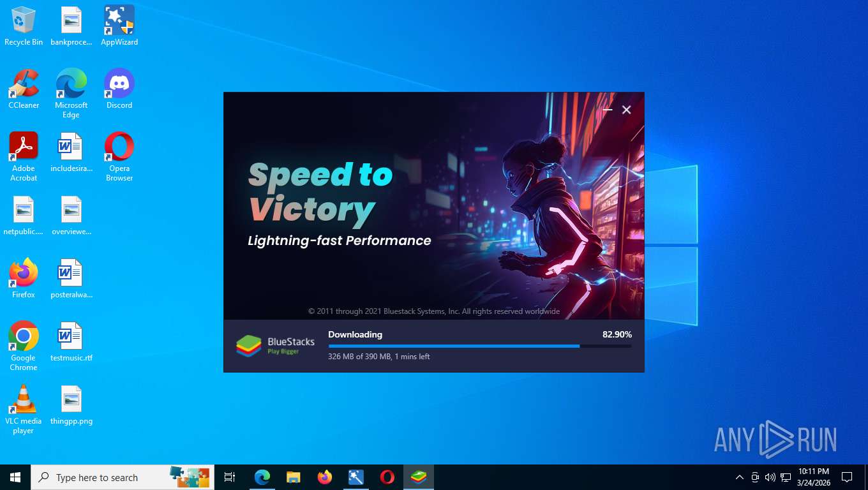Open the notification center icon

click(x=847, y=477)
